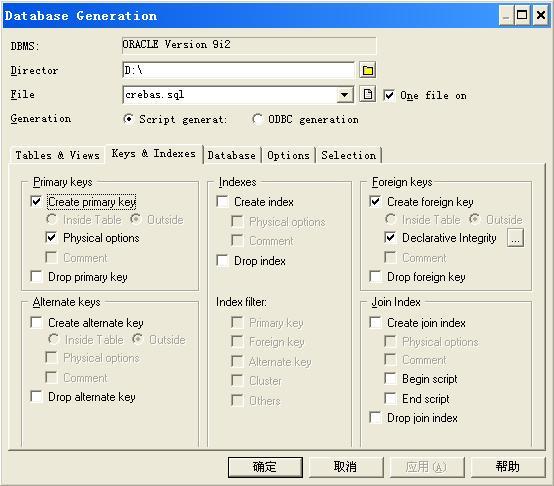The height and width of the screenshot is (486, 554).
Task: Minimize the Database Generation window
Action: [506, 16]
